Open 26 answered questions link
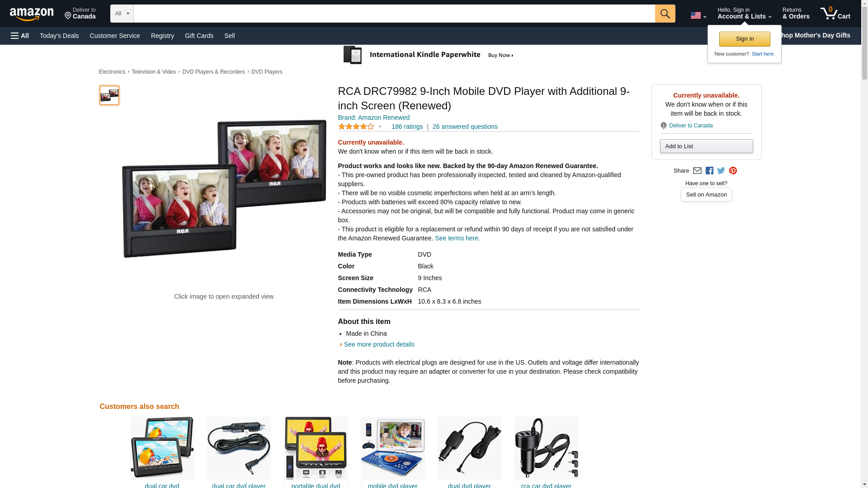 click(x=465, y=127)
